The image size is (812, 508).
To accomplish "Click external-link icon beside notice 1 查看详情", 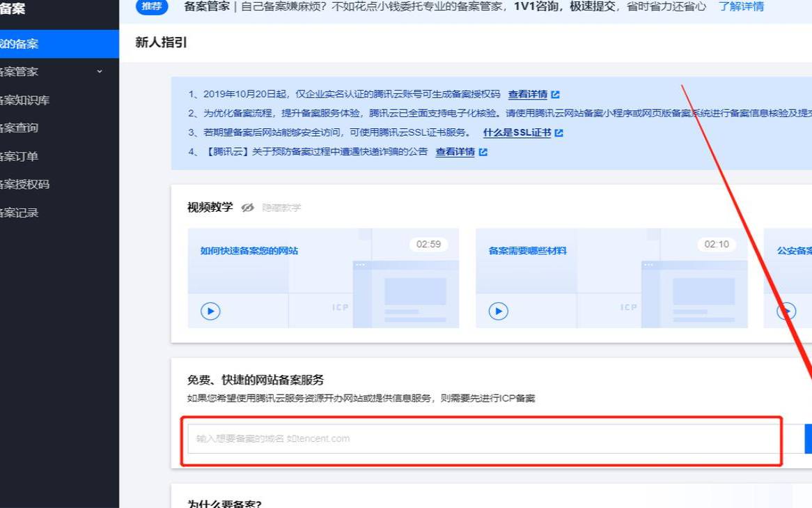I will (x=556, y=94).
